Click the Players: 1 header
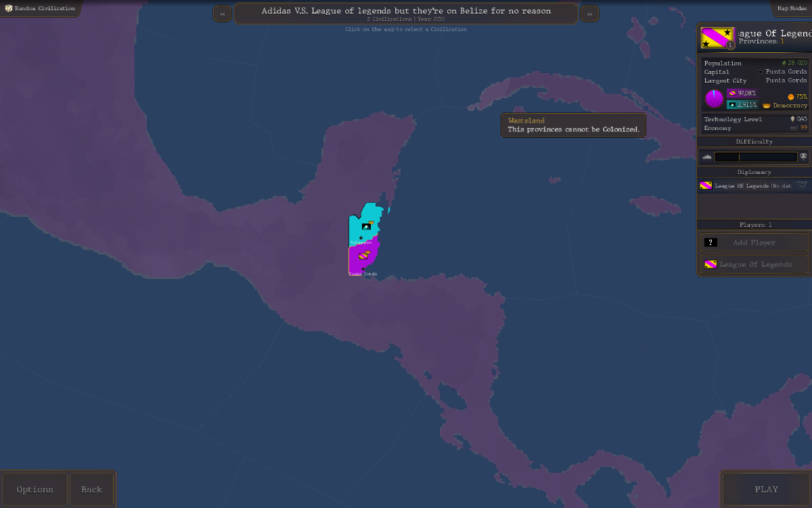 coord(754,225)
